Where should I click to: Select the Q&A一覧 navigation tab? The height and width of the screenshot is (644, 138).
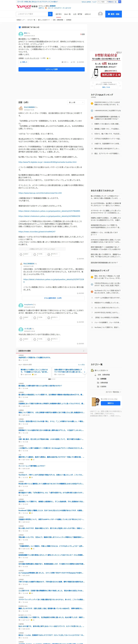point(67,14)
